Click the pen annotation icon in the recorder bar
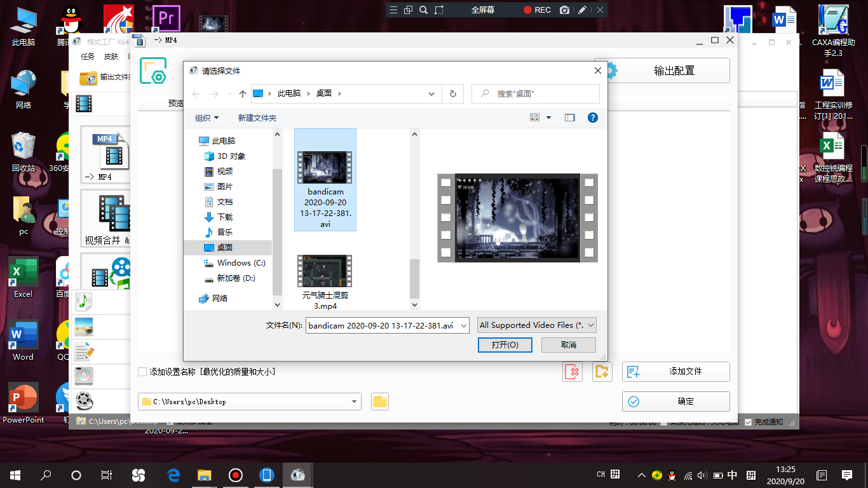Screen dimensions: 868x488 point(583,10)
